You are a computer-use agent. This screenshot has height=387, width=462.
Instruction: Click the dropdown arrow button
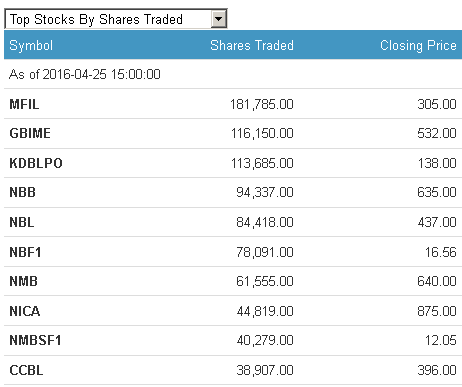(219, 19)
